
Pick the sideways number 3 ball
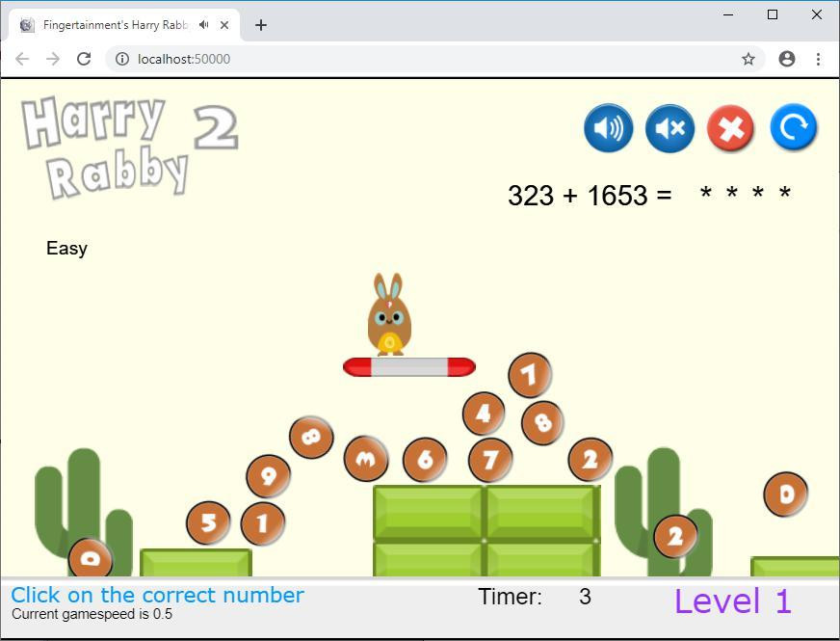pos(366,458)
